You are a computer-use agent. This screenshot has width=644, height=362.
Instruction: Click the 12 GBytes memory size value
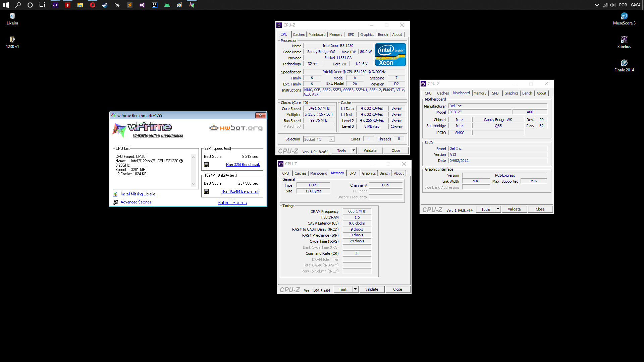pos(313,191)
